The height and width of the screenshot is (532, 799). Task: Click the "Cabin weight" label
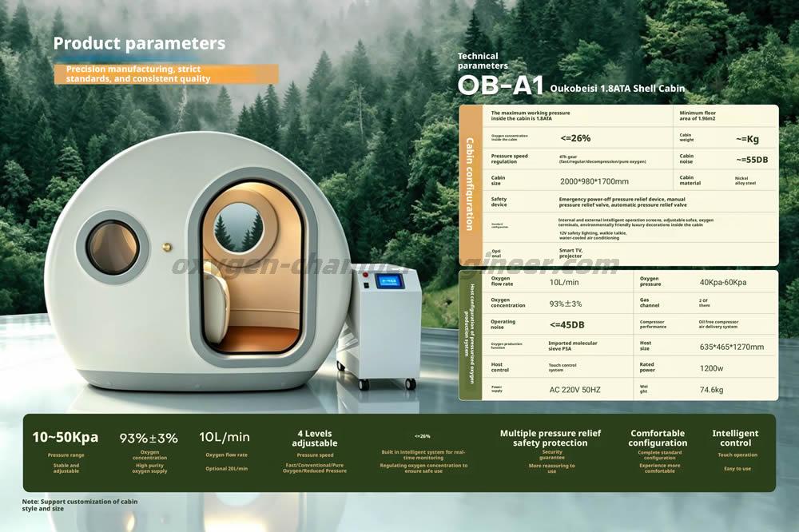tap(686, 137)
